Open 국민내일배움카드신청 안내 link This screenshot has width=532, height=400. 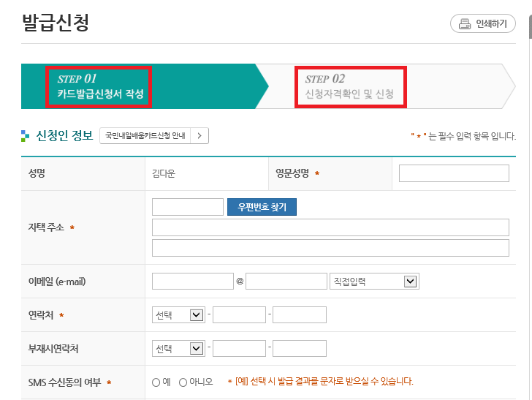click(x=145, y=136)
